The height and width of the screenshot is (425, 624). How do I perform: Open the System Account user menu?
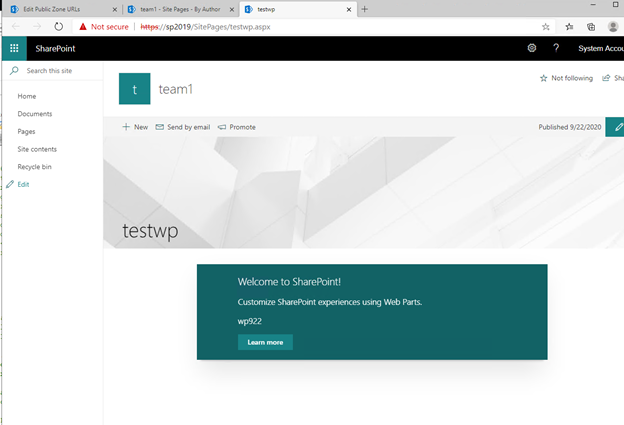[x=601, y=49]
